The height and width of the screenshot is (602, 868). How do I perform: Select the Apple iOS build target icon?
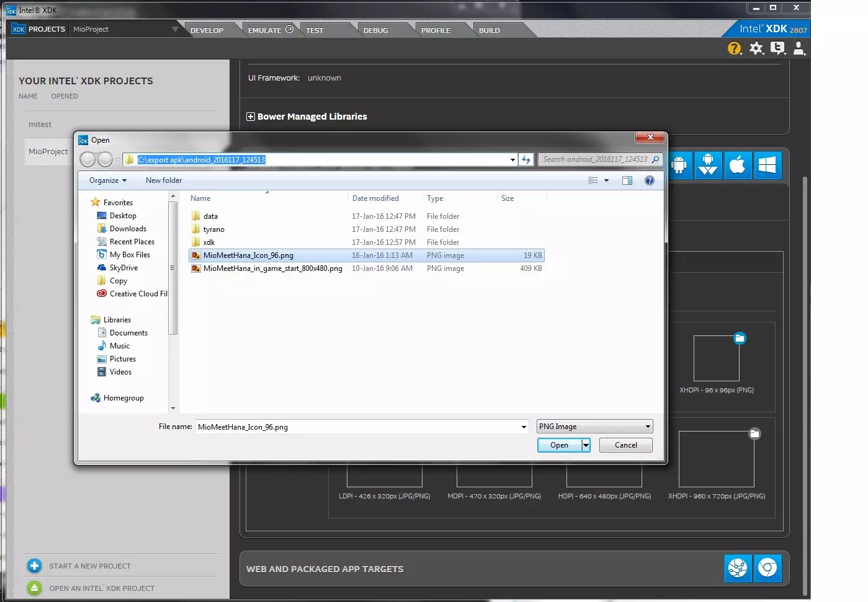click(x=737, y=166)
